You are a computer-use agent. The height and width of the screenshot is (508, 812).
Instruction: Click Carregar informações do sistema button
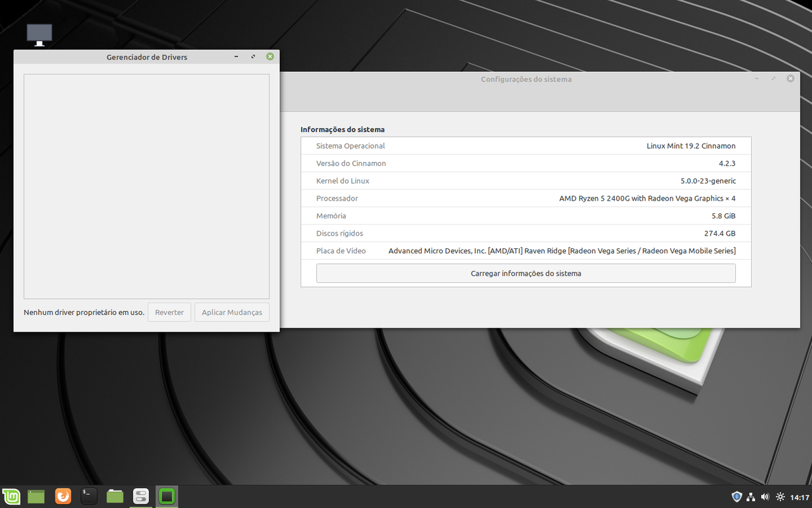pos(526,273)
